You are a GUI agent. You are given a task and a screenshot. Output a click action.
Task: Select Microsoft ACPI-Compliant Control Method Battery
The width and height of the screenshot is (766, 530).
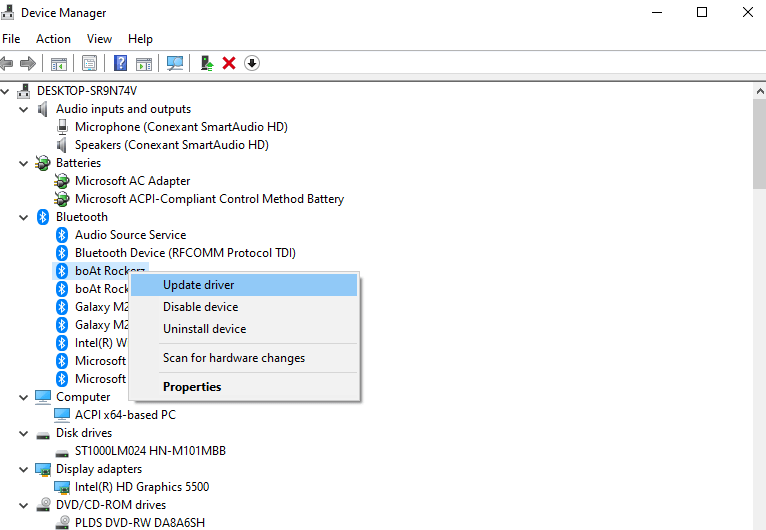(209, 199)
